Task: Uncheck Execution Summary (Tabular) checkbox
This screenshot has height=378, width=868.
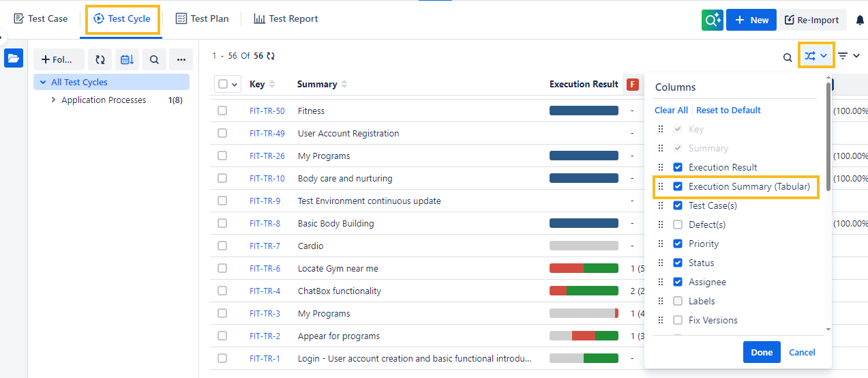Action: 678,186
